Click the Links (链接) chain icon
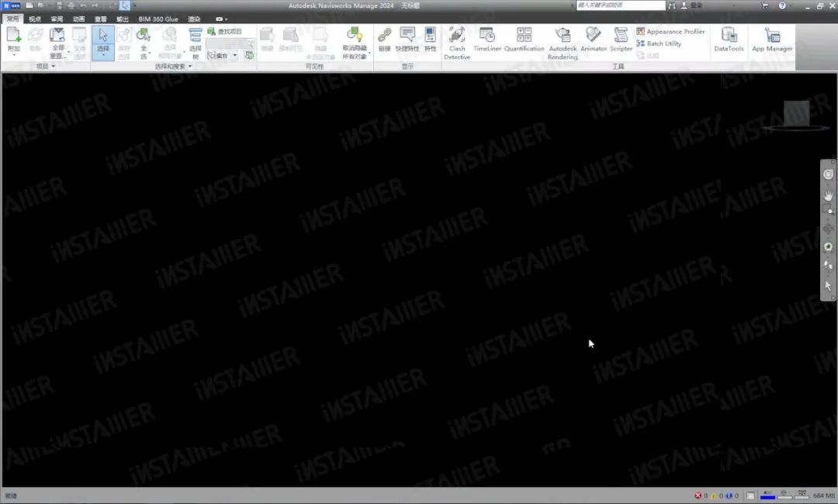The image size is (838, 504). tap(384, 40)
